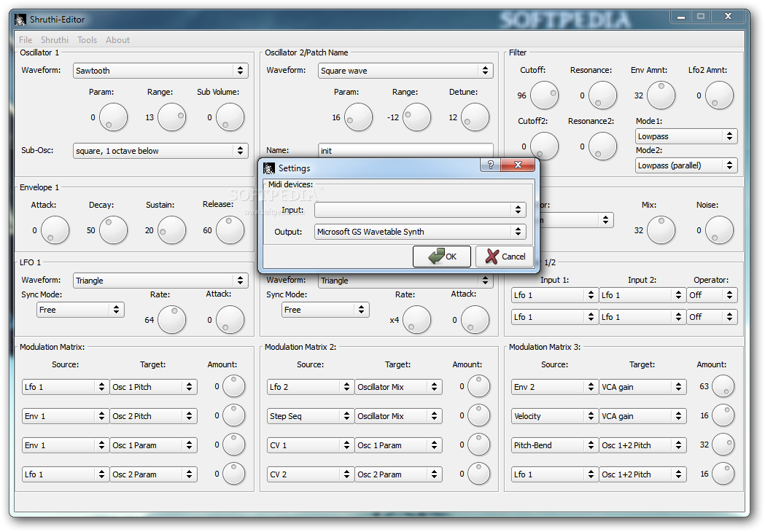The height and width of the screenshot is (532, 765).
Task: Click the Settings dialog title icon
Action: [269, 168]
